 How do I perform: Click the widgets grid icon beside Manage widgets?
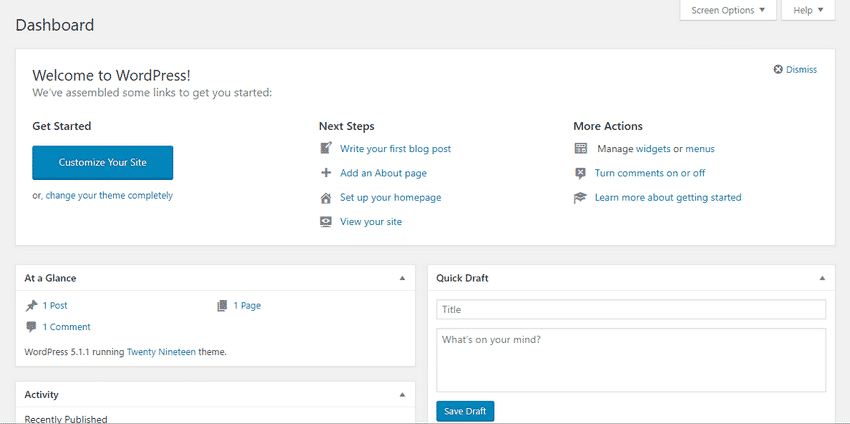[581, 148]
